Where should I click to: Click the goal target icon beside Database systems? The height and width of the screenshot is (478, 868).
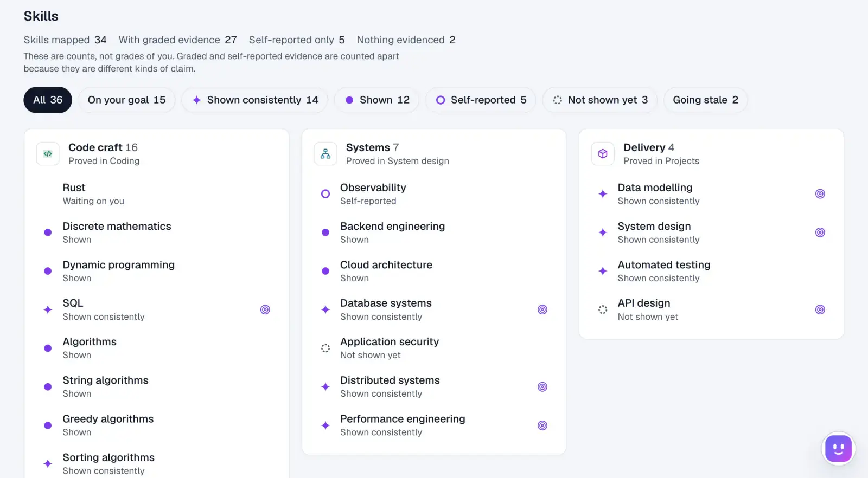[x=542, y=309]
